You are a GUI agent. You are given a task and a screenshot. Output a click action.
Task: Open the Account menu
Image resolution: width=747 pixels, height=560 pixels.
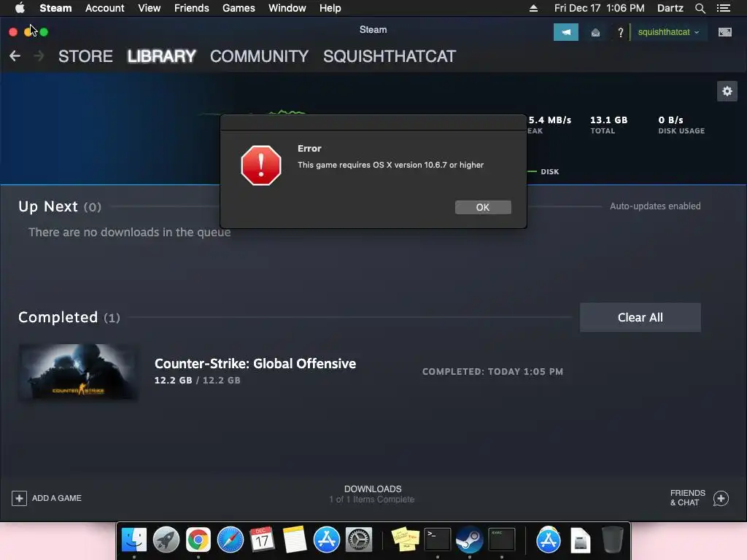(105, 8)
